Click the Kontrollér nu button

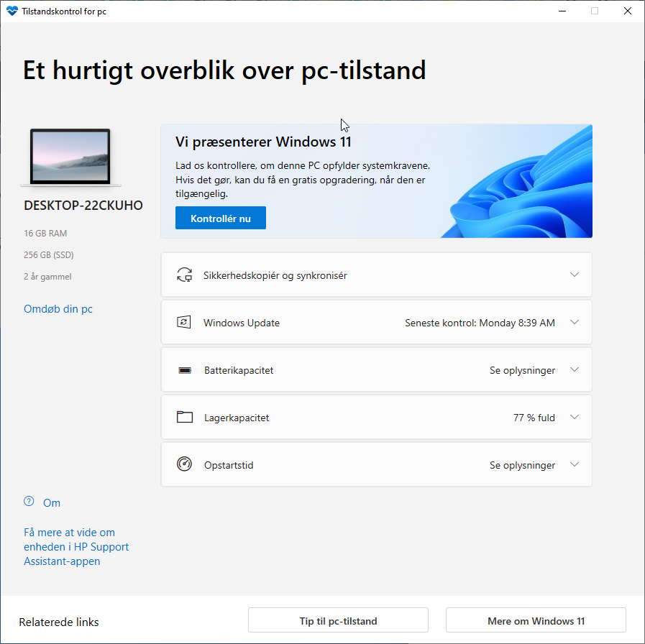pyautogui.click(x=220, y=217)
